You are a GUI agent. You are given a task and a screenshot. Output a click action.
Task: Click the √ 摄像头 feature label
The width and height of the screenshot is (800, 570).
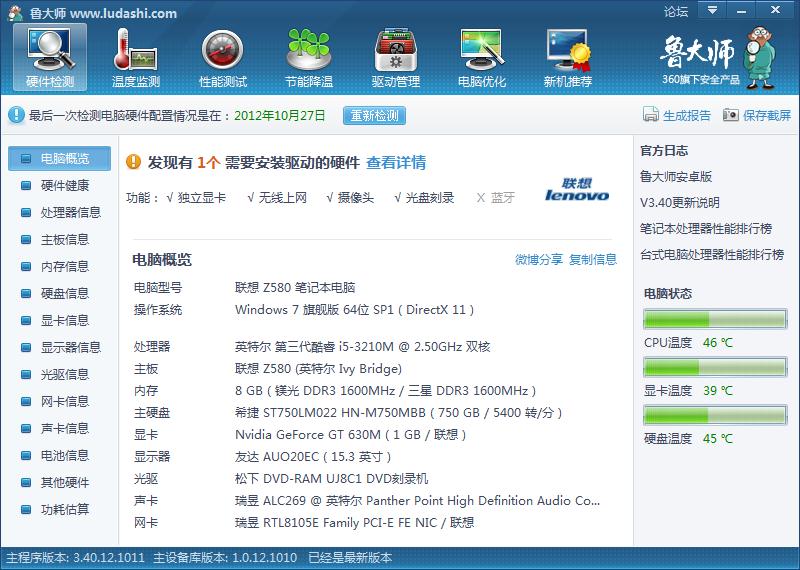pos(350,197)
